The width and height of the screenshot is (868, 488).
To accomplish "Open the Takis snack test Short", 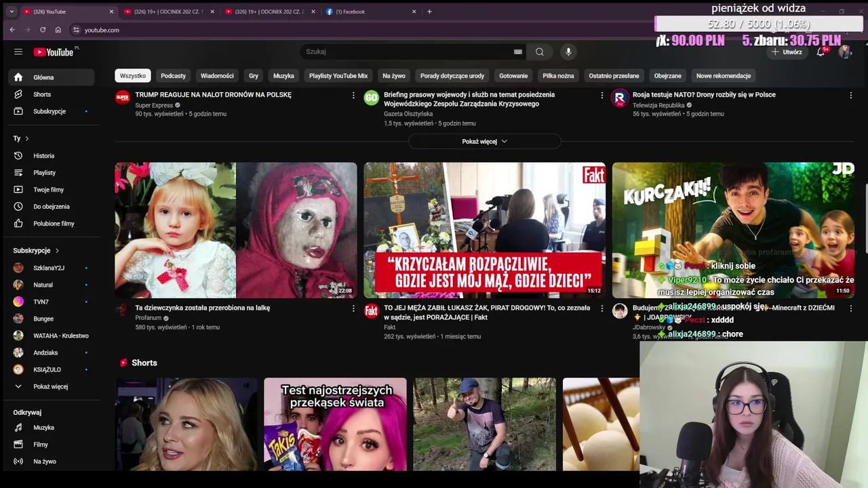I will [x=335, y=424].
